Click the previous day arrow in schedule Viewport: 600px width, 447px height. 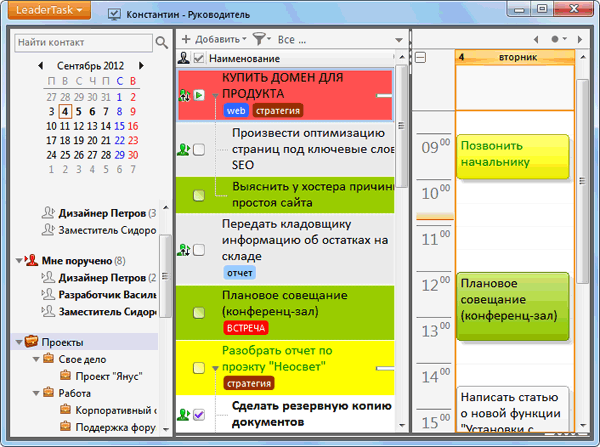(536, 39)
